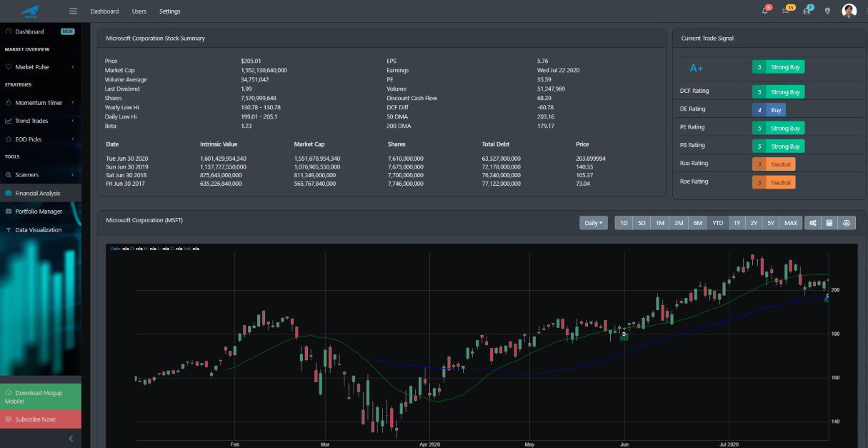Click the DE Rating Buy badge
Screen dimensions: 868x448
click(x=769, y=110)
